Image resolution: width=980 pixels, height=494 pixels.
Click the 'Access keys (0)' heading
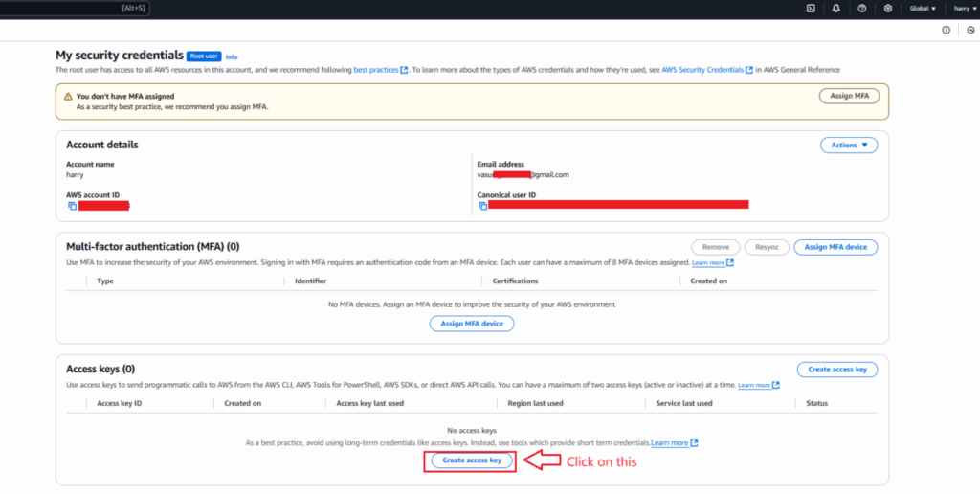coord(100,369)
